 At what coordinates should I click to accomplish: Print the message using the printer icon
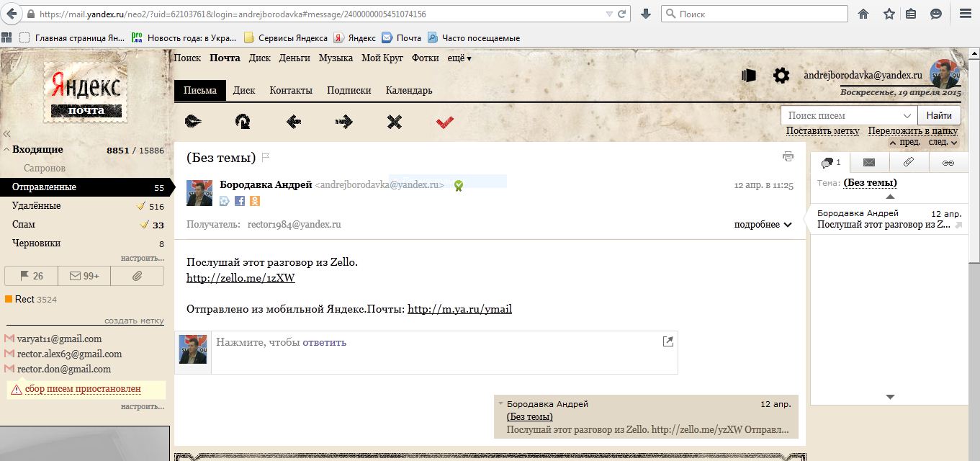pyautogui.click(x=788, y=156)
